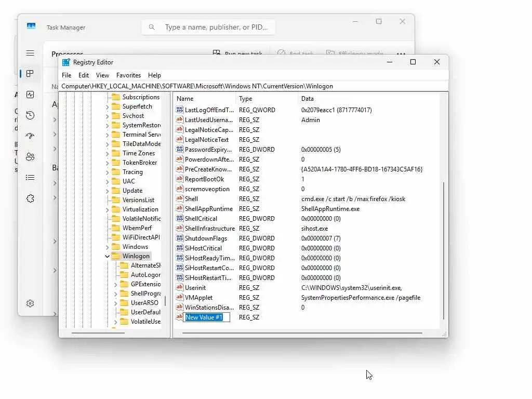
Task: Click the Registry Editor title bar icon
Action: [66, 62]
